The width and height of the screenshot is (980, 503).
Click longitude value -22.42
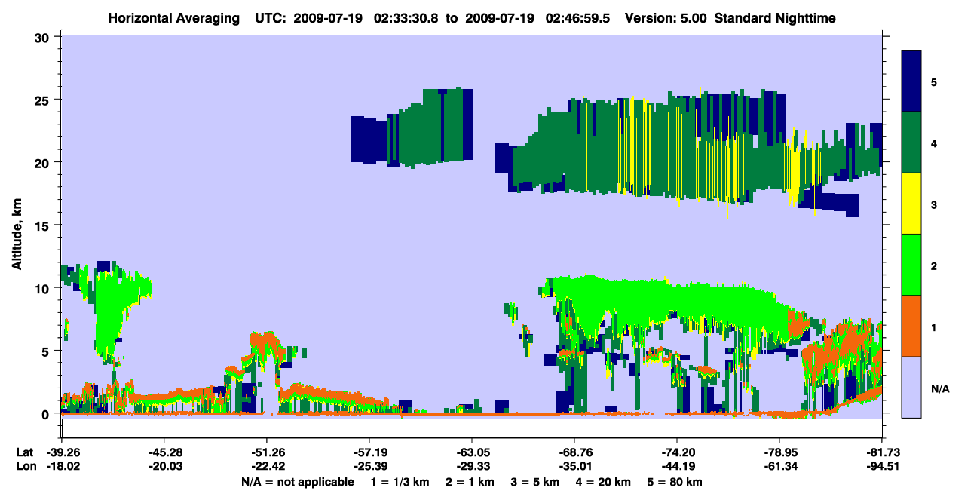pos(266,466)
